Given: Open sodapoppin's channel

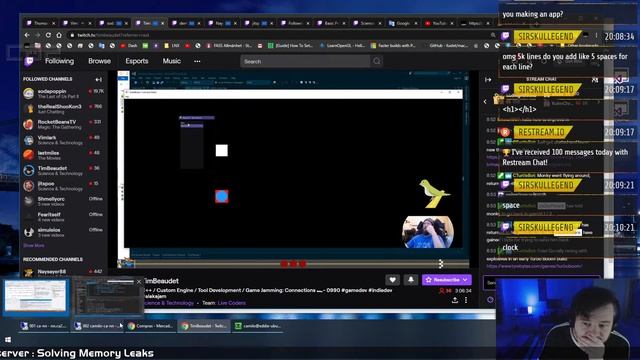Looking at the screenshot, I should click(x=63, y=93).
